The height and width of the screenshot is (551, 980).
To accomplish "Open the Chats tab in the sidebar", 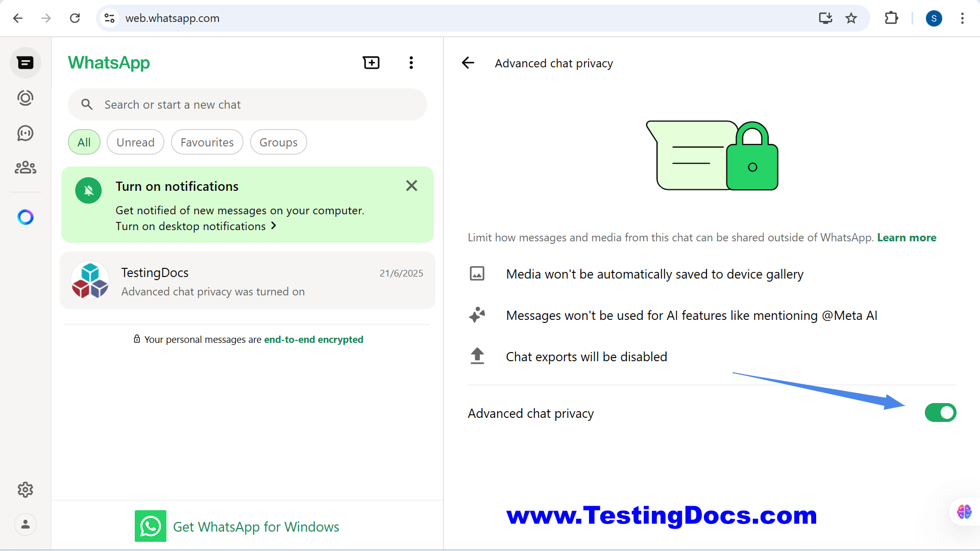I will (x=26, y=63).
